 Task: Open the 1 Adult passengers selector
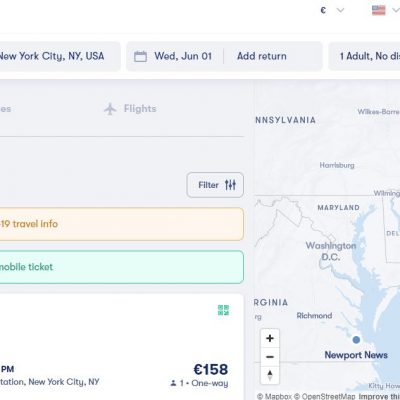pyautogui.click(x=364, y=56)
